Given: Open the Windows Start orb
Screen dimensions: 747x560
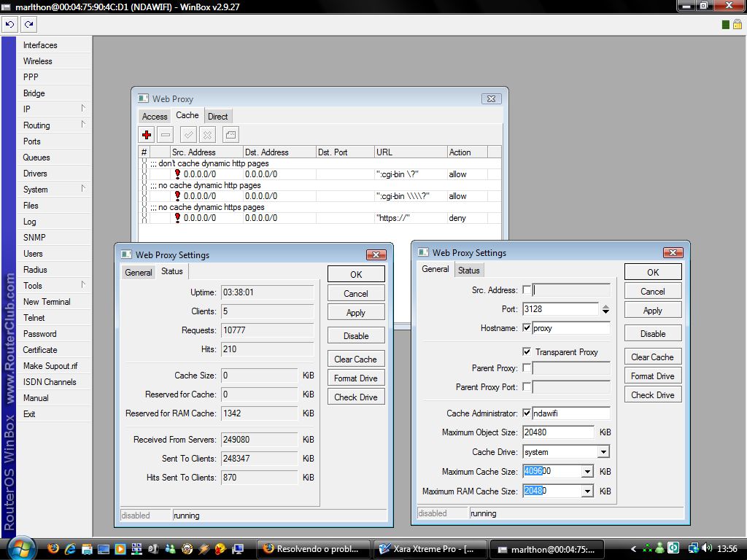Looking at the screenshot, I should 20,548.
